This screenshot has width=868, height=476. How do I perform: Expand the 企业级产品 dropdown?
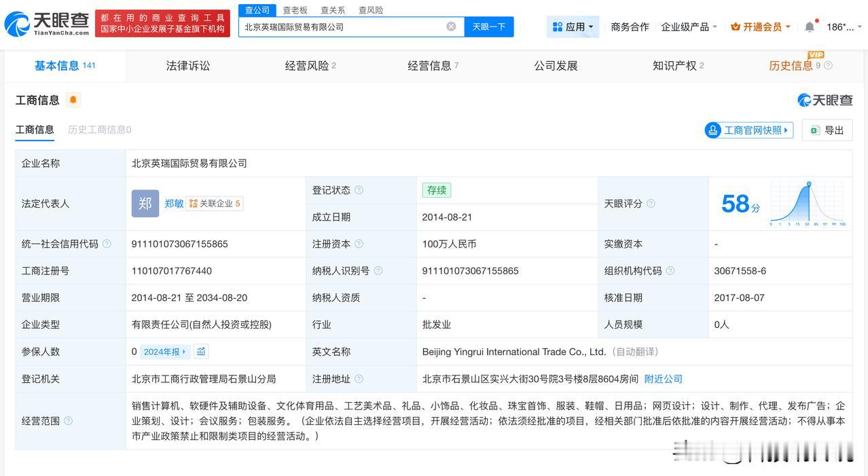click(x=689, y=26)
